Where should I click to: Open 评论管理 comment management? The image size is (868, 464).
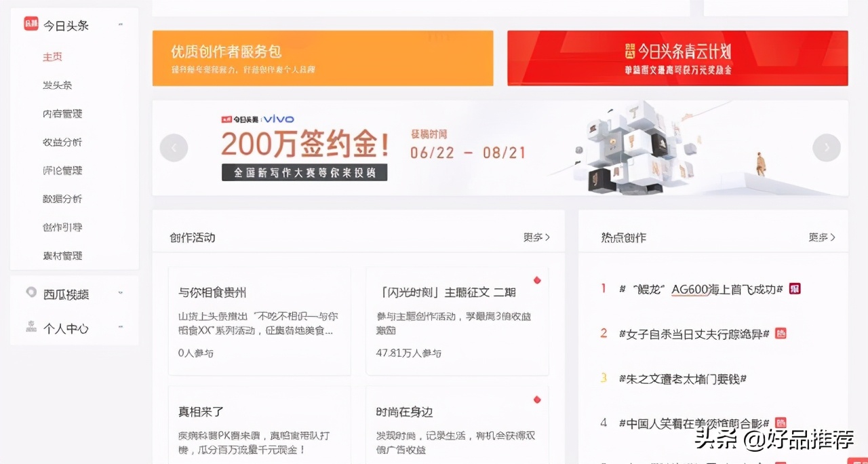coord(62,170)
